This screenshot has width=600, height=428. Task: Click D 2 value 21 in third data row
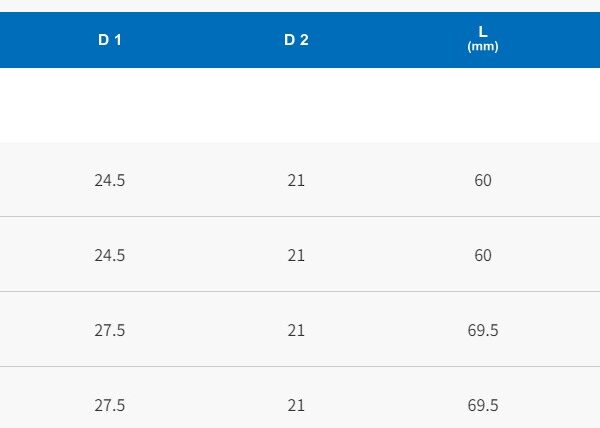pos(296,330)
